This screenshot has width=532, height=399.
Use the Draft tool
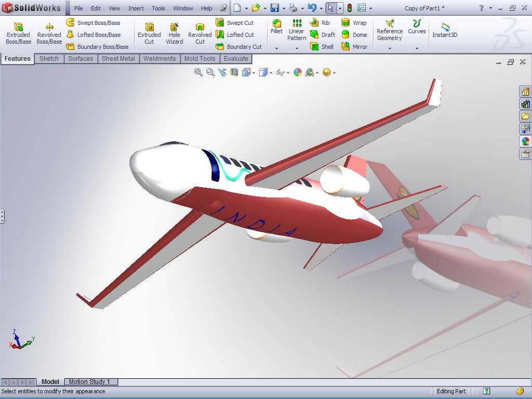tap(323, 35)
